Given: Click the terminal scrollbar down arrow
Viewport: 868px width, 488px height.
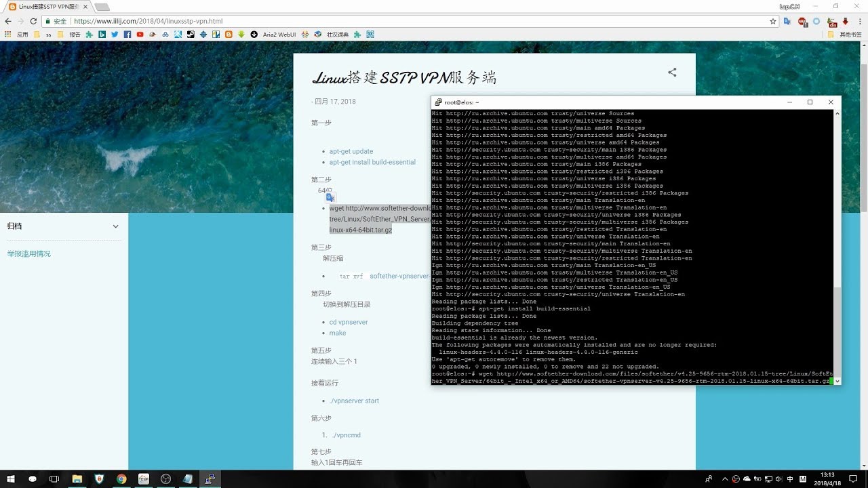Looking at the screenshot, I should pos(837,381).
